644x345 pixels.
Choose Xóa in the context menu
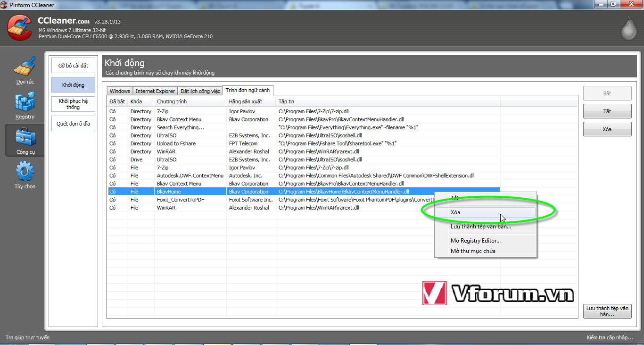click(x=486, y=212)
